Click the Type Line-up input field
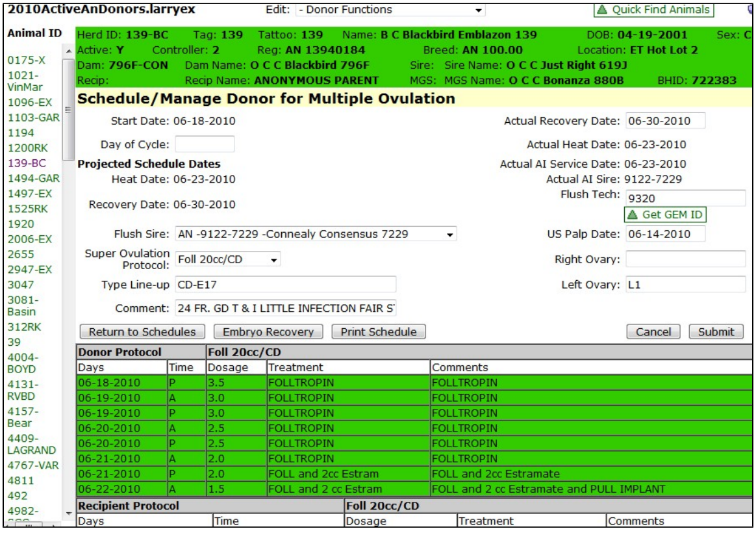 tap(285, 285)
